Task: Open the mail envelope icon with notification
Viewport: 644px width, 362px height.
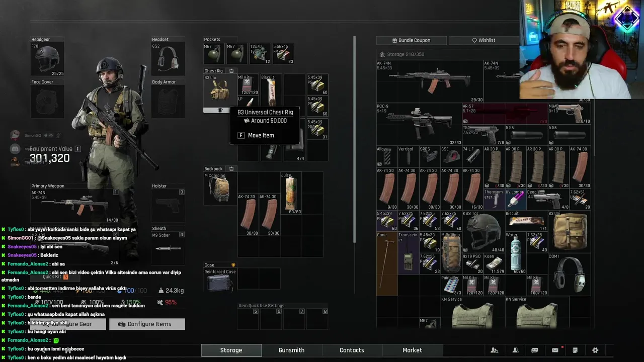Action: click(555, 350)
